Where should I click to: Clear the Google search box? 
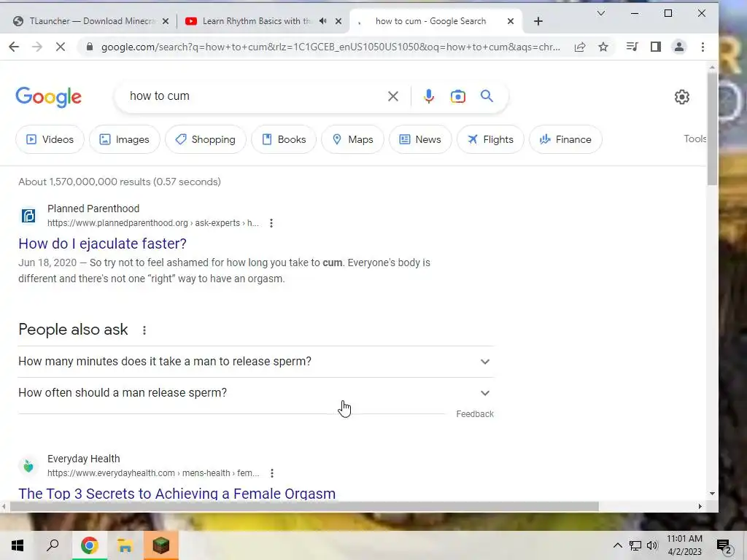pyautogui.click(x=393, y=96)
